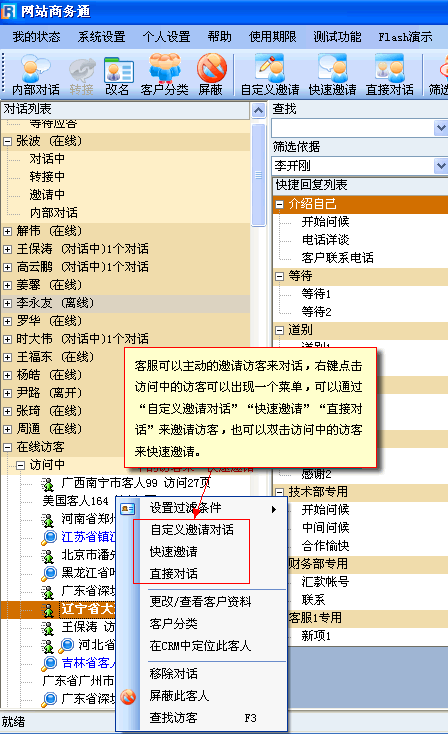The height and width of the screenshot is (734, 448).
Task: Open the 系统设置 menu
Action: 101,37
